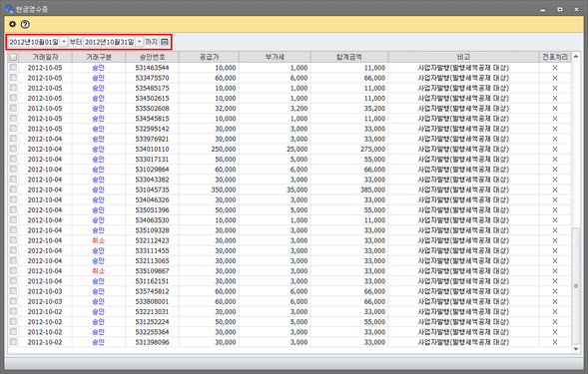Open the end date 2012년10월31일 dropdown arrow
588x374 pixels.
139,42
